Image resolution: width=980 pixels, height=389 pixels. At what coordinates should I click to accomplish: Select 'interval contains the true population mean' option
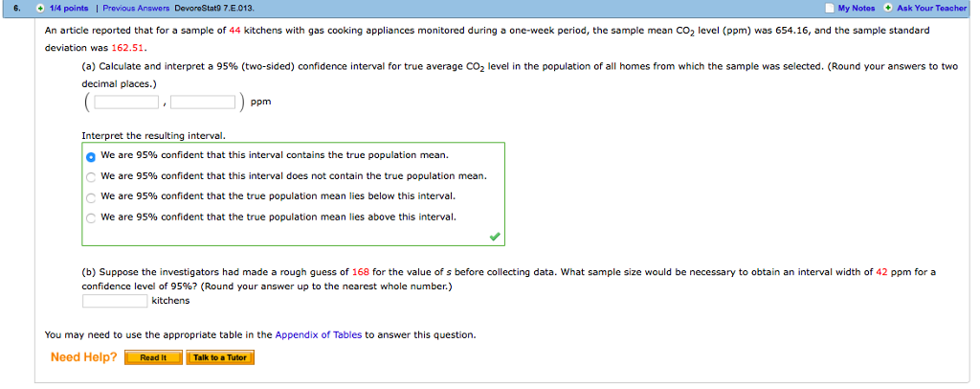point(91,155)
